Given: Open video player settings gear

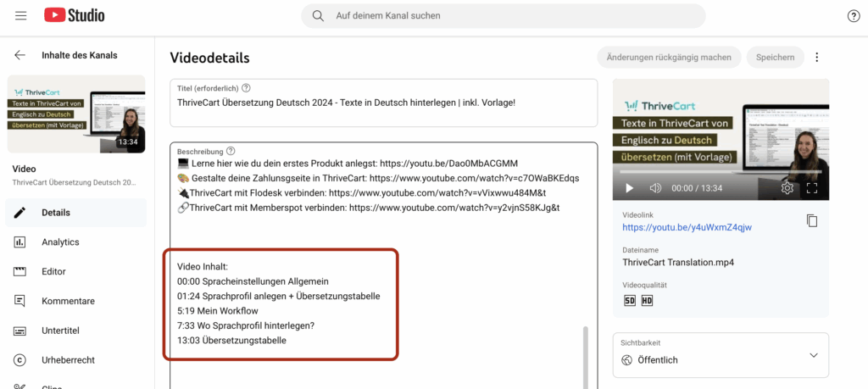Looking at the screenshot, I should point(787,188).
